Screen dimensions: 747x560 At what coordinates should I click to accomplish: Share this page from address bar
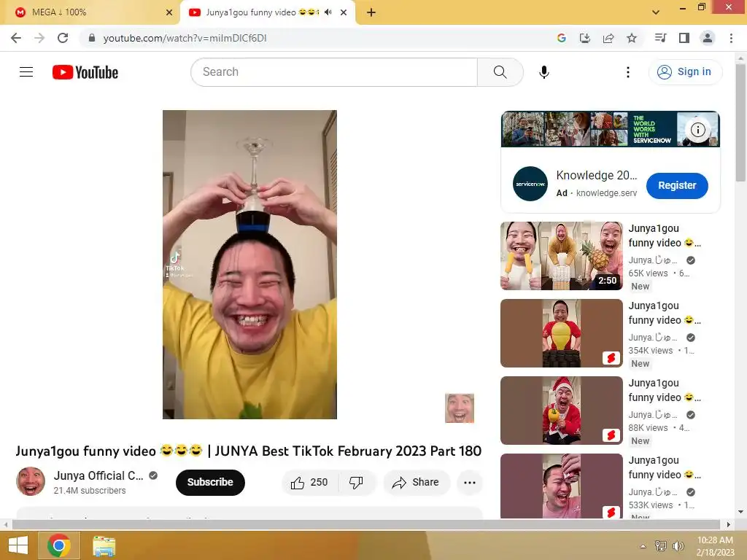pos(608,38)
